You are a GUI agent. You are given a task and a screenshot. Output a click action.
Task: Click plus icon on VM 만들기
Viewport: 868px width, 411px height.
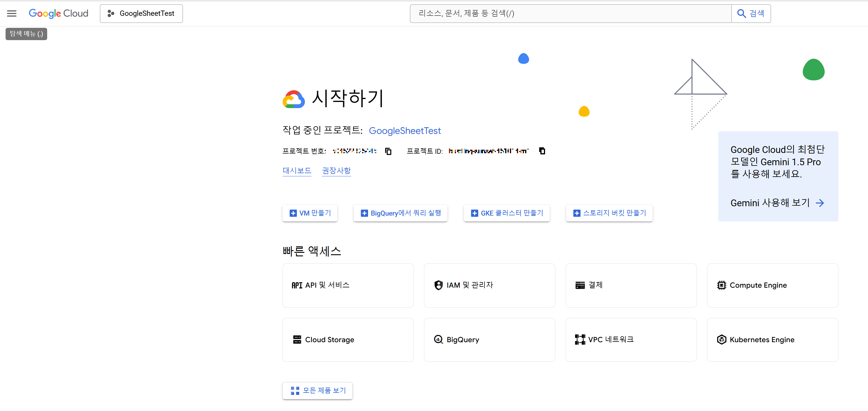click(293, 213)
